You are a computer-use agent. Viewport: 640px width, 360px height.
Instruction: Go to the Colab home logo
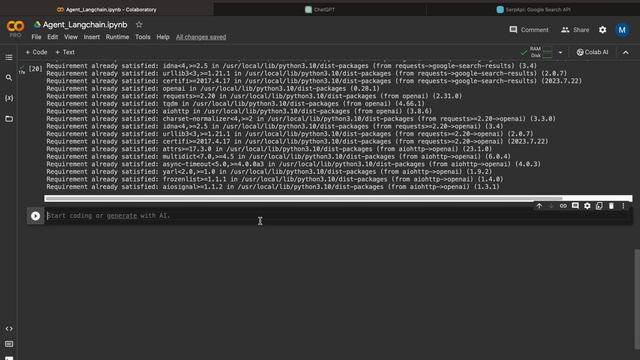(16, 27)
